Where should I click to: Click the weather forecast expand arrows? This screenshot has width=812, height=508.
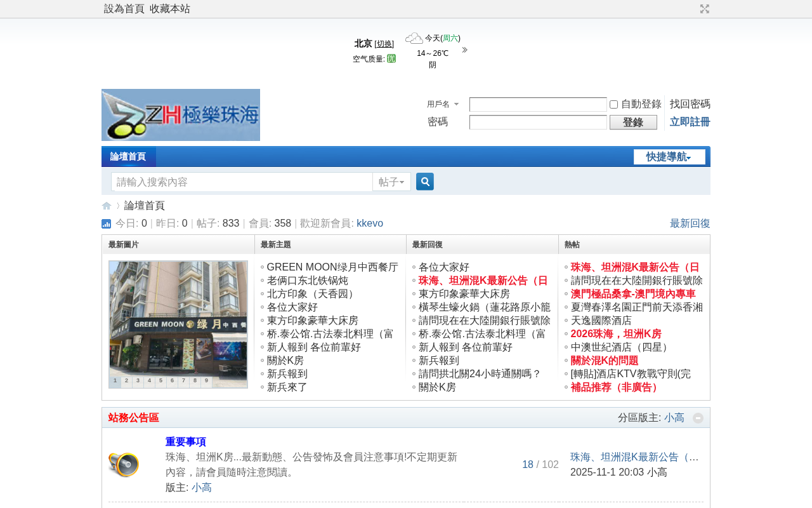(464, 50)
